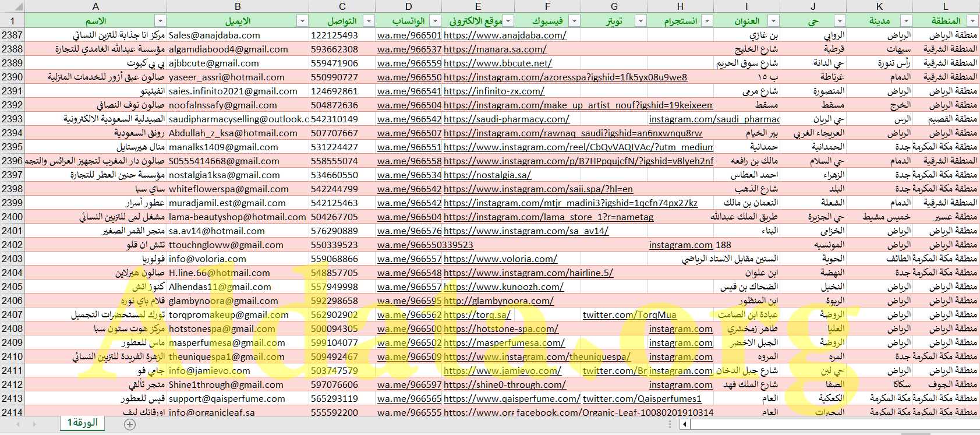Viewport: 980px width, 435px height.
Task: Click the contact number 576290889
Action: point(342,231)
